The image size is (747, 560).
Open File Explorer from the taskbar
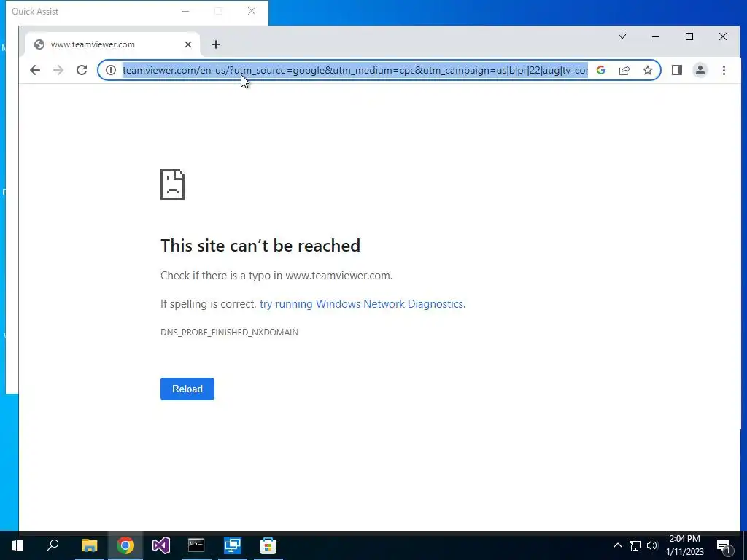click(x=89, y=545)
